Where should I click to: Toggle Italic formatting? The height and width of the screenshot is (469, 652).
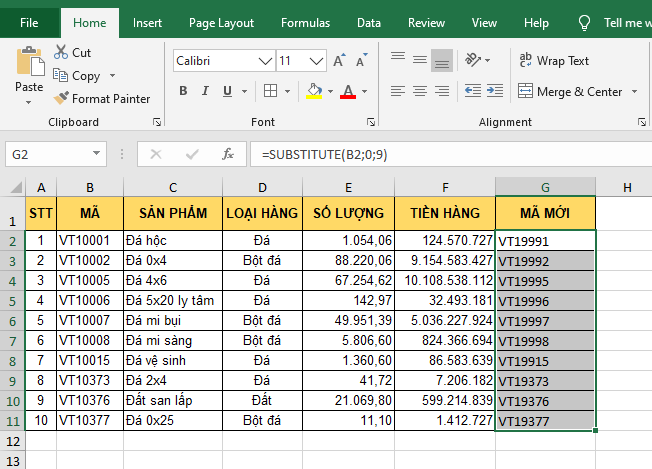tap(207, 92)
